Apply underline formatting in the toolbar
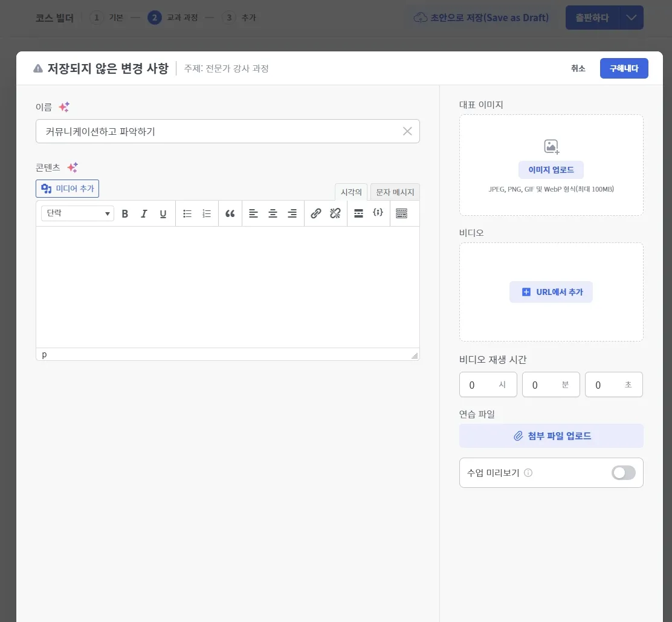Screen dimensions: 672x622 (x=163, y=213)
